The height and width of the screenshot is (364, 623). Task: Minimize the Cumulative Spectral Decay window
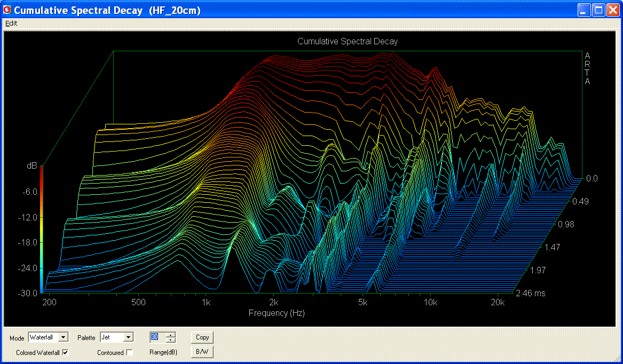pyautogui.click(x=585, y=10)
